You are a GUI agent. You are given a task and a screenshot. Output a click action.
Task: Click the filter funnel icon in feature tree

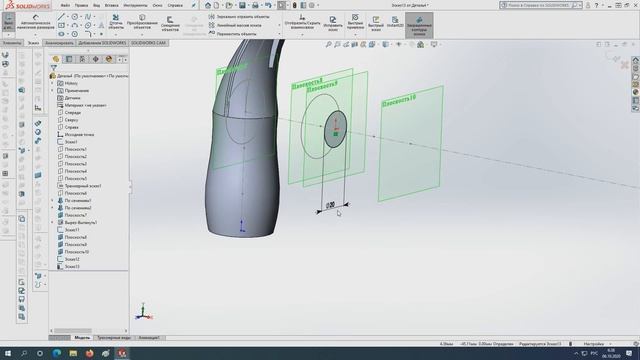[54, 68]
